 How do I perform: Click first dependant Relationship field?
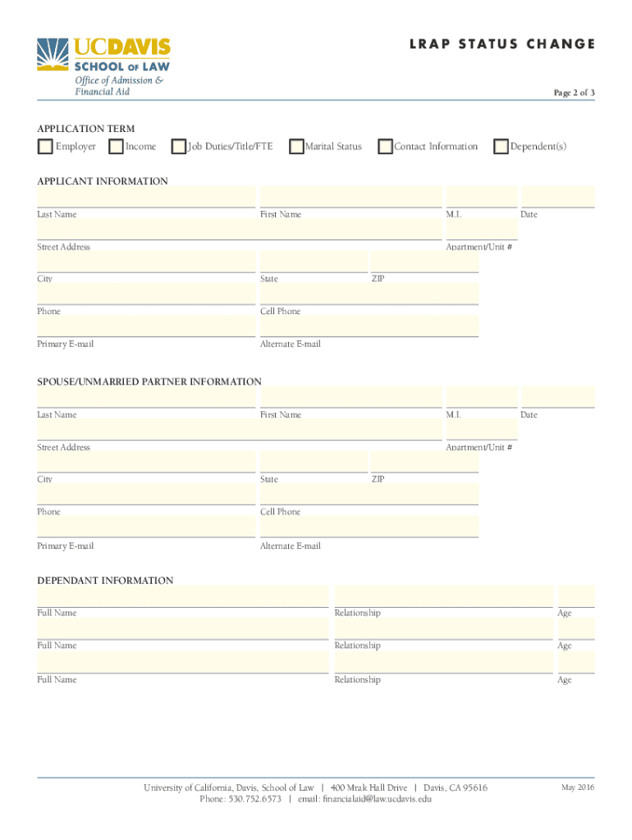[x=443, y=596]
